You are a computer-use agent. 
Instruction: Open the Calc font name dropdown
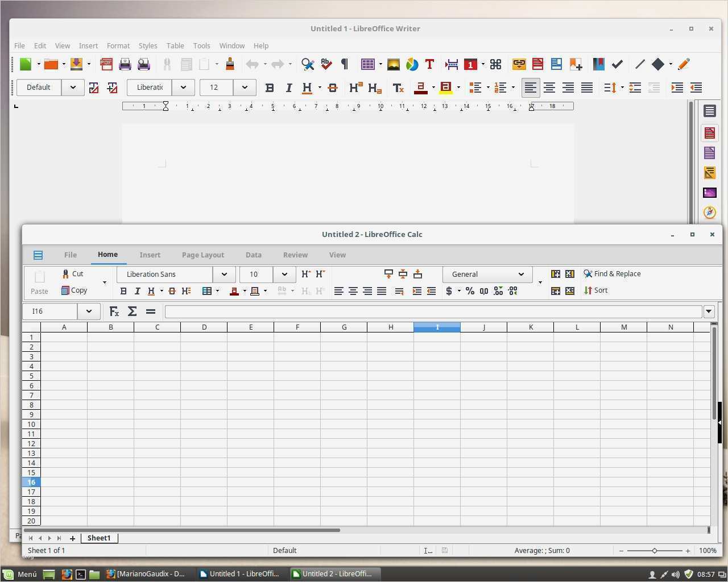coord(224,274)
